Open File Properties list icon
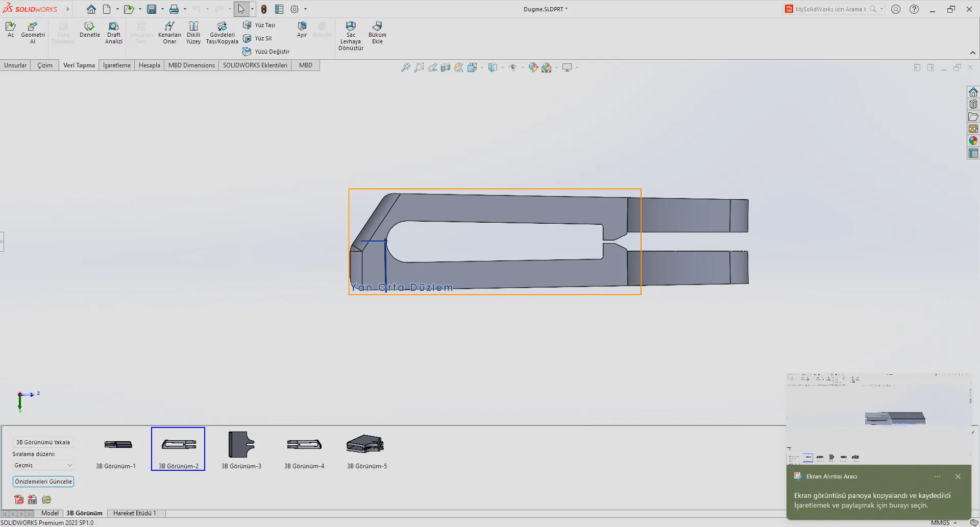Image resolution: width=980 pixels, height=527 pixels. [279, 9]
